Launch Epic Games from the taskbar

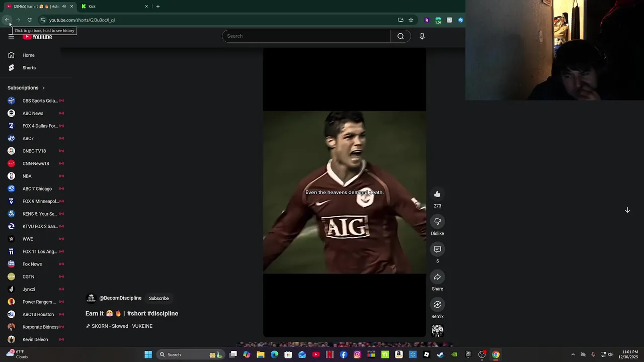tap(468, 354)
